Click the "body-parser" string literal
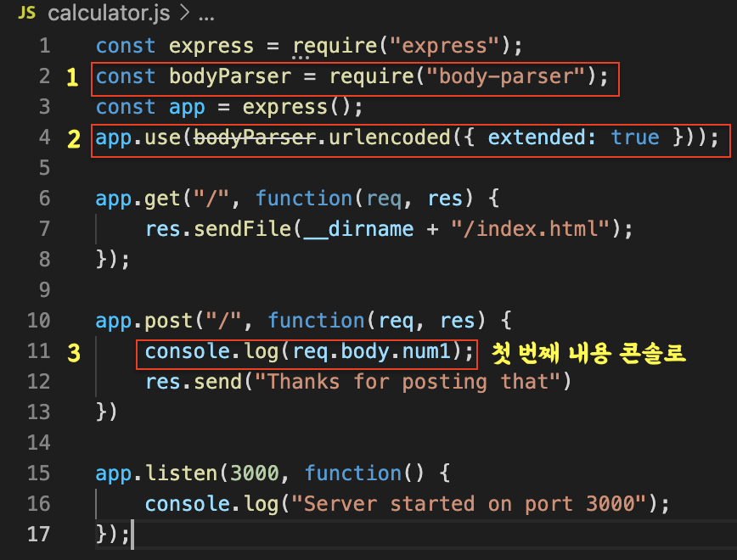Screen dimensions: 737x560 (x=505, y=76)
